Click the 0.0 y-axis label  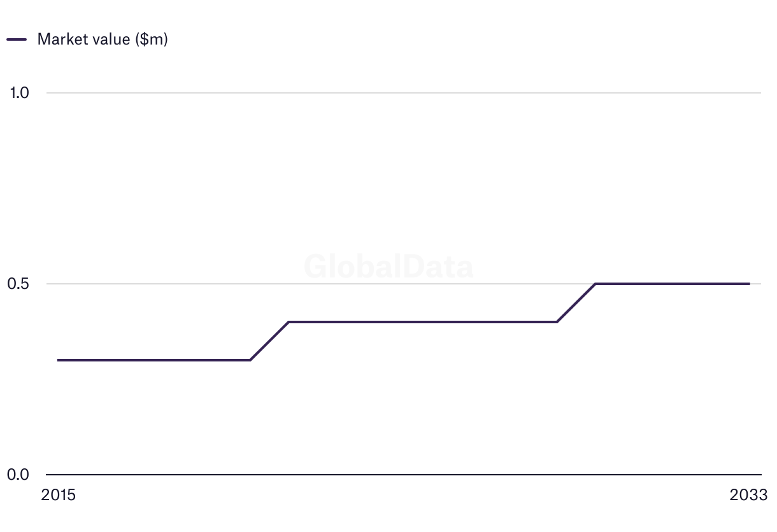tap(18, 475)
